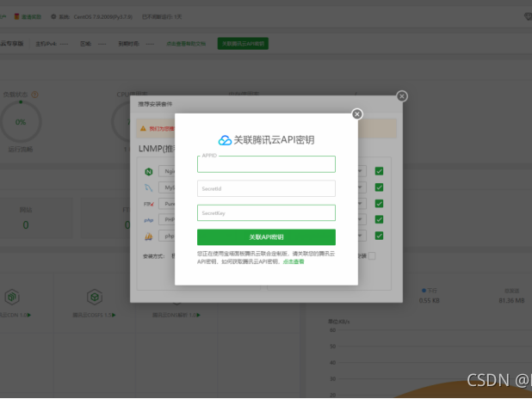
Task: Click the 运行流畅 status text
Action: pyautogui.click(x=21, y=150)
